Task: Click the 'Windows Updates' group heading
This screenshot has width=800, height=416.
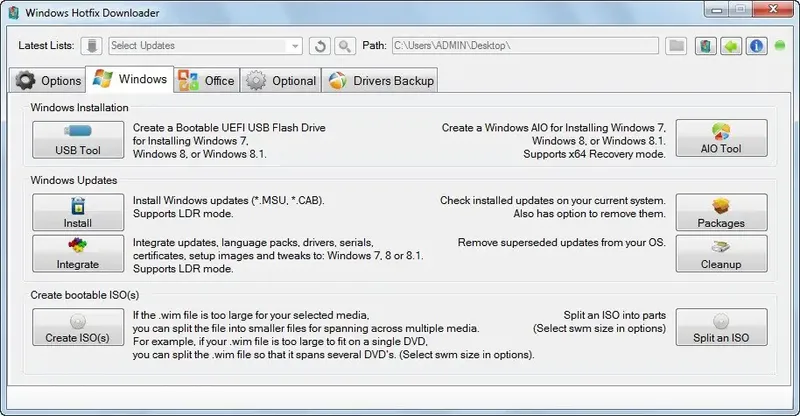Action: point(73,180)
